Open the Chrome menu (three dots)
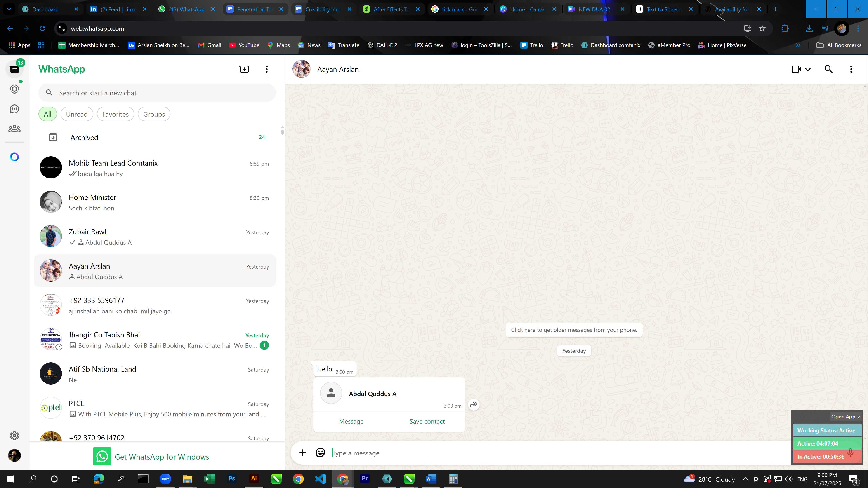The image size is (868, 488). 858,29
